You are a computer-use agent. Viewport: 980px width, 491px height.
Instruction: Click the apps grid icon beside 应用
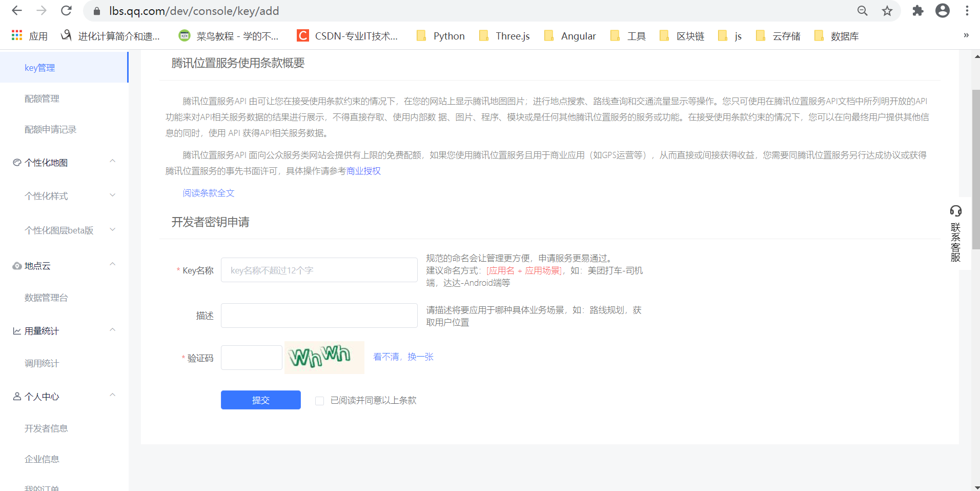pyautogui.click(x=16, y=35)
